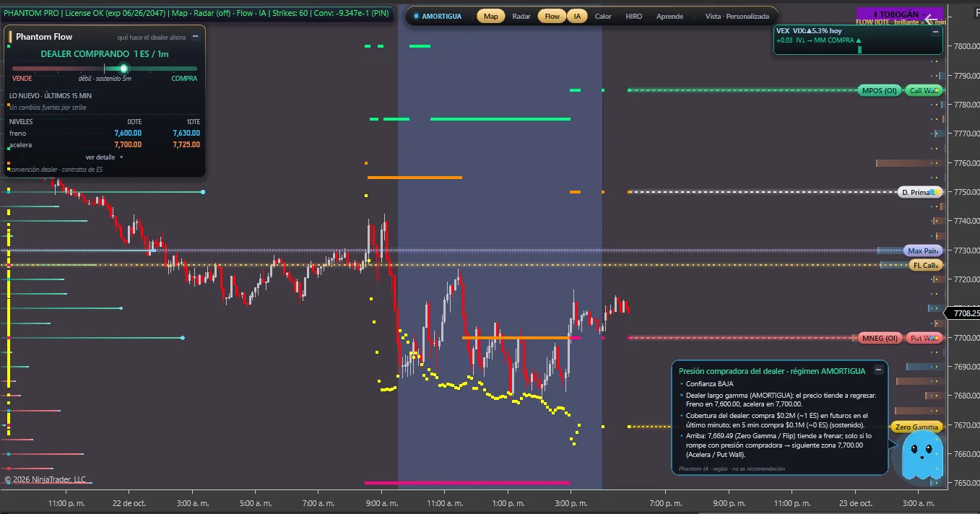Click the Put Wall level tag

(x=924, y=338)
